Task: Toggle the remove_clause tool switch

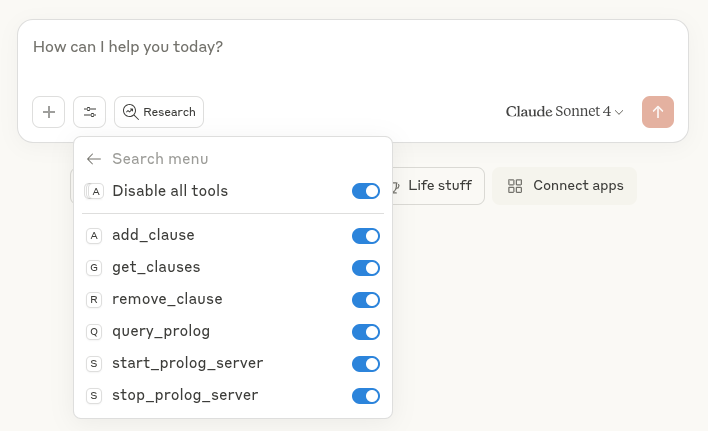Action: point(366,300)
